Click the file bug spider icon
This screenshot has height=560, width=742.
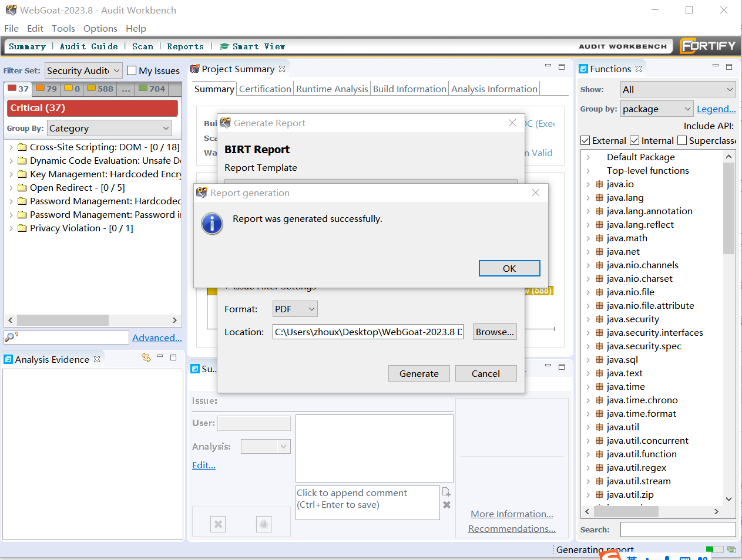coord(264,524)
